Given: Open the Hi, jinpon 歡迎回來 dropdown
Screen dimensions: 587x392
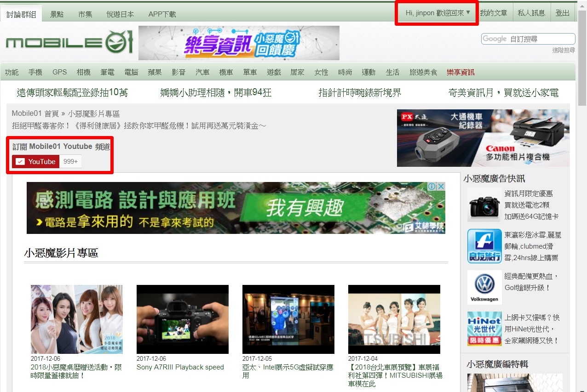Looking at the screenshot, I should pos(437,13).
